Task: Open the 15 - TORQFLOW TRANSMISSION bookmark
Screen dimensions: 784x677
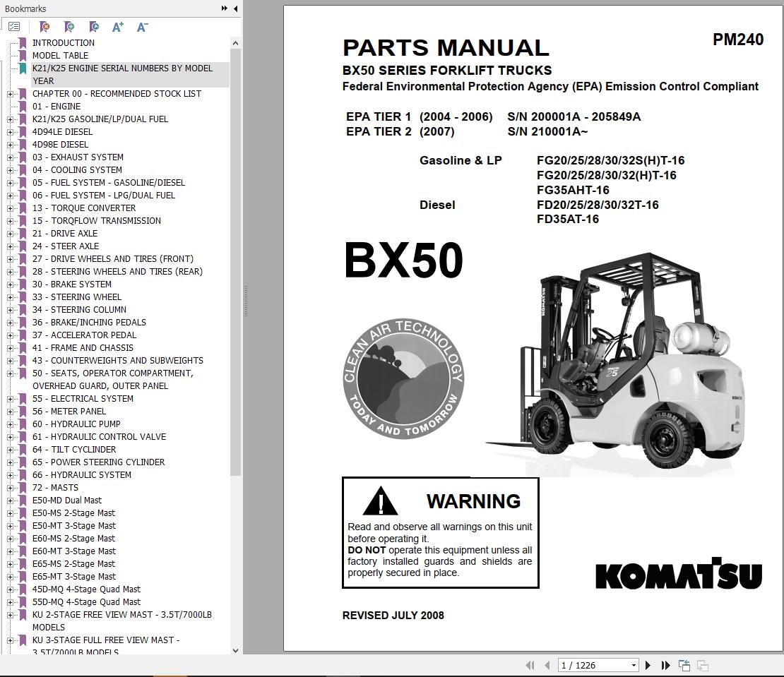Action: (x=97, y=221)
